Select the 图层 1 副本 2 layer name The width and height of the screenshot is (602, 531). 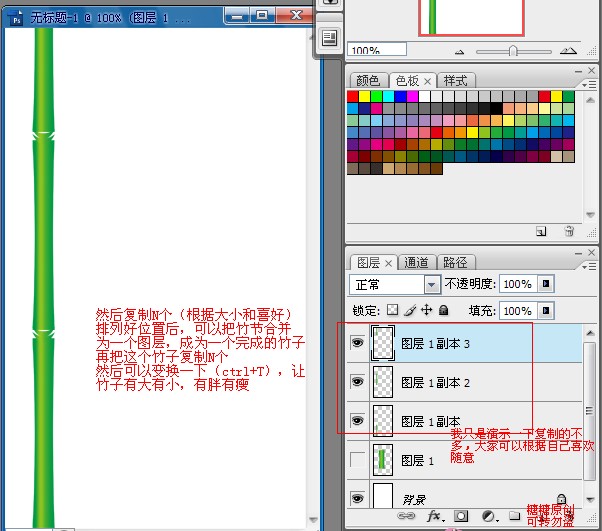pyautogui.click(x=435, y=383)
